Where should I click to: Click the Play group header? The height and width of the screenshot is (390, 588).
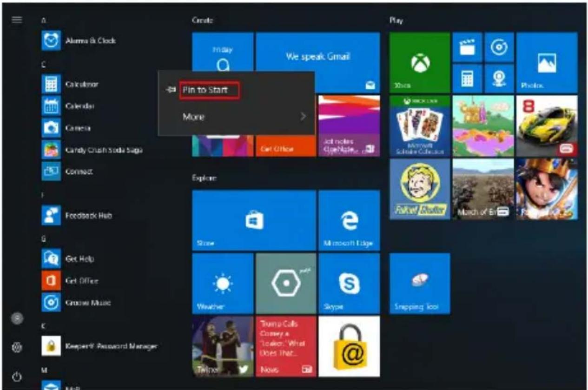[396, 20]
